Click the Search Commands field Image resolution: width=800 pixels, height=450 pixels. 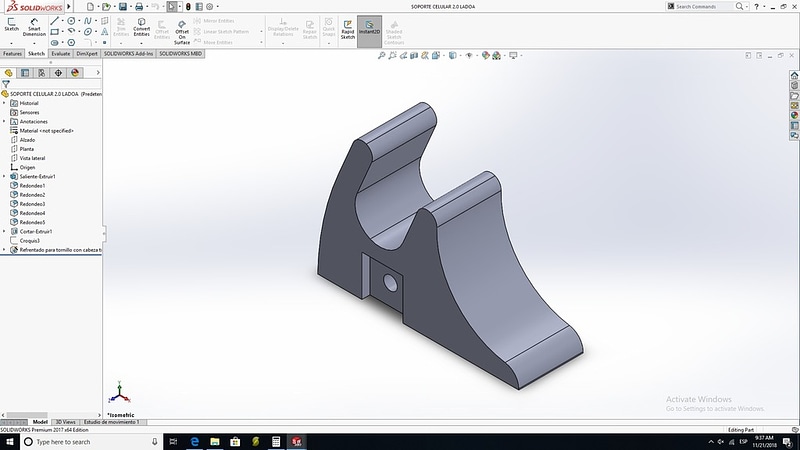coord(704,7)
